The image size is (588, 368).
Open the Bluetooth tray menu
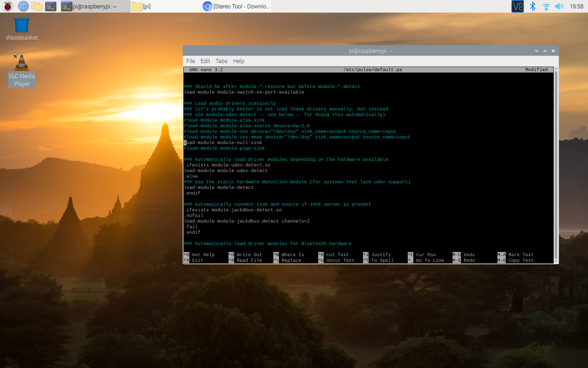(532, 6)
